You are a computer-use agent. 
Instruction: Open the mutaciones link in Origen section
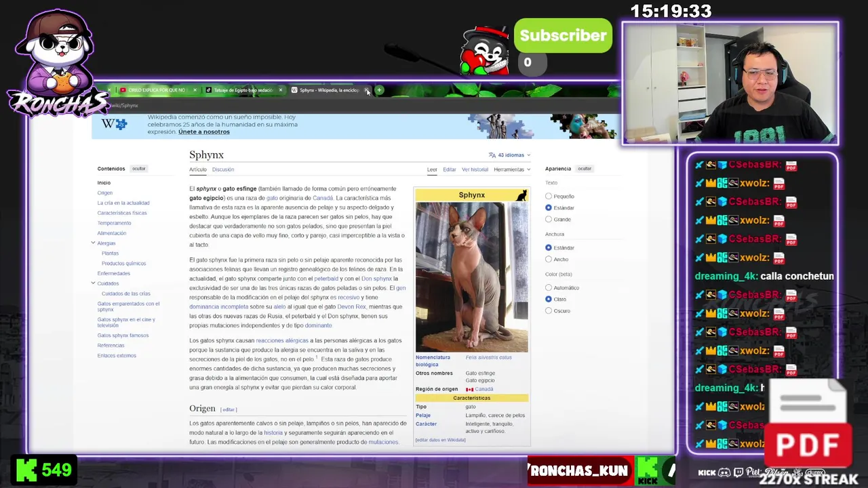coord(383,442)
